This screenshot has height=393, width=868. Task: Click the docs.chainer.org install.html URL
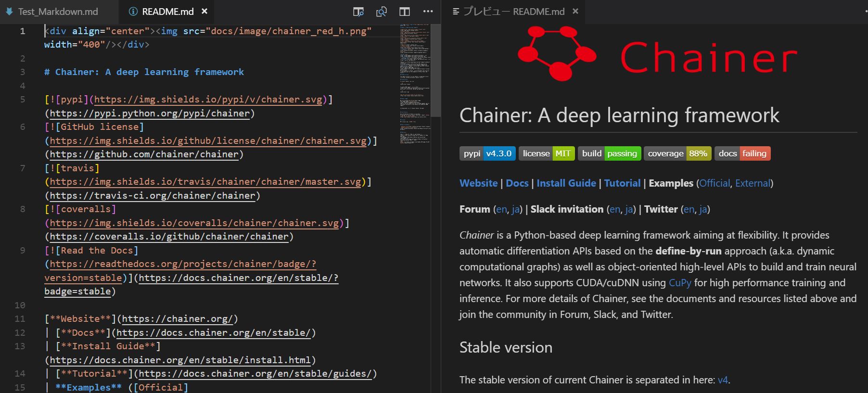(180, 360)
